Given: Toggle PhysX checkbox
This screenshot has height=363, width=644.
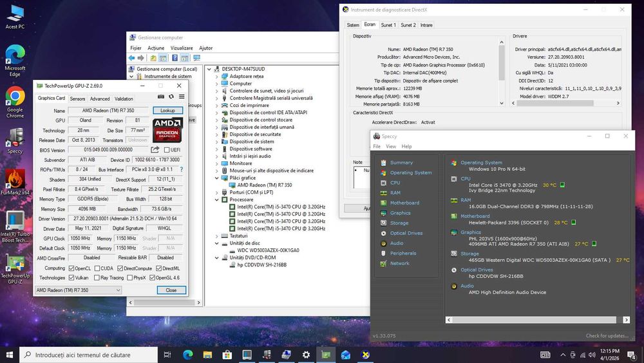Looking at the screenshot, I should pos(130,278).
